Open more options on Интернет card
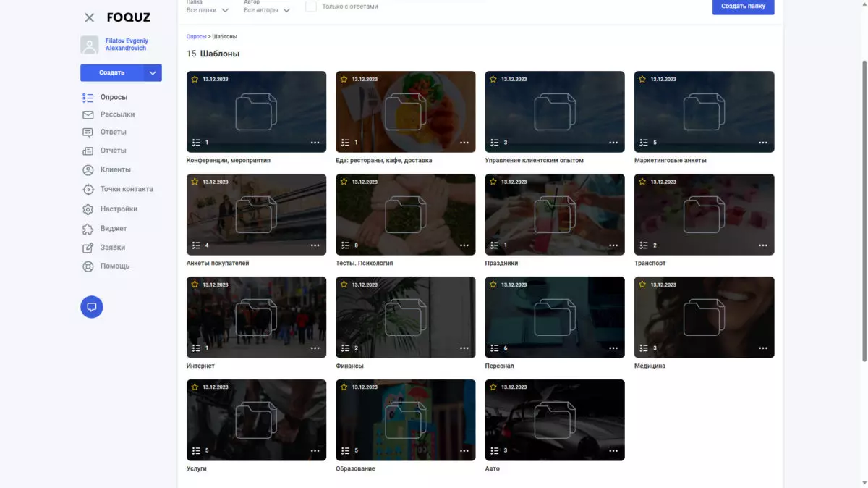 pyautogui.click(x=315, y=348)
